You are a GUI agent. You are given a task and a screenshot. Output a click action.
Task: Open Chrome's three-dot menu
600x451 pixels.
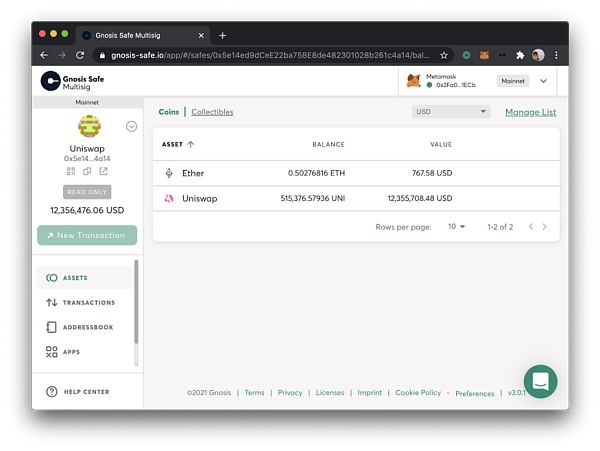tap(556, 55)
